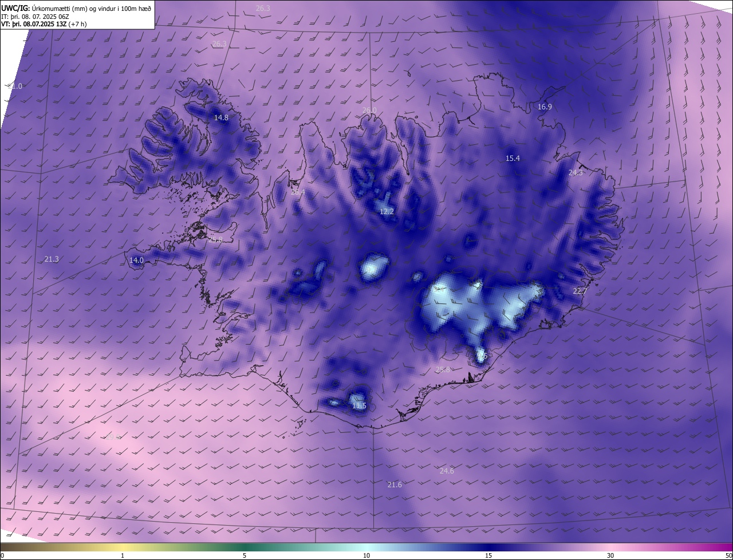Click the 21.6 value label
The width and height of the screenshot is (733, 560).
click(x=395, y=484)
